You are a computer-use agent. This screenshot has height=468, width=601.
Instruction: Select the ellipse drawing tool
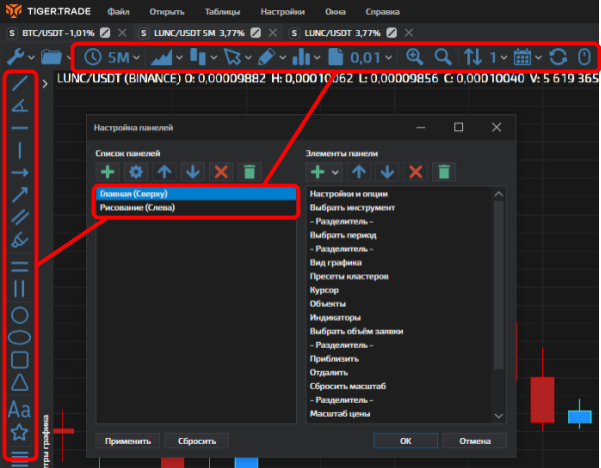click(19, 337)
